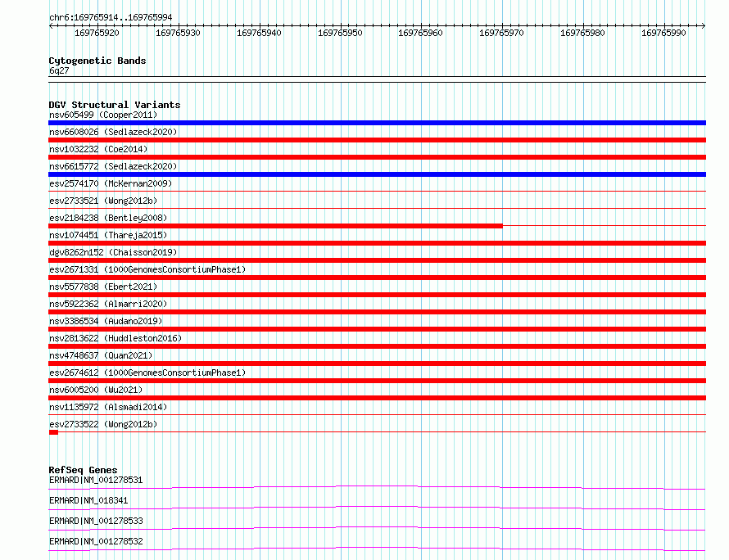Click the 6q27 cytogenetic band label

(59, 70)
